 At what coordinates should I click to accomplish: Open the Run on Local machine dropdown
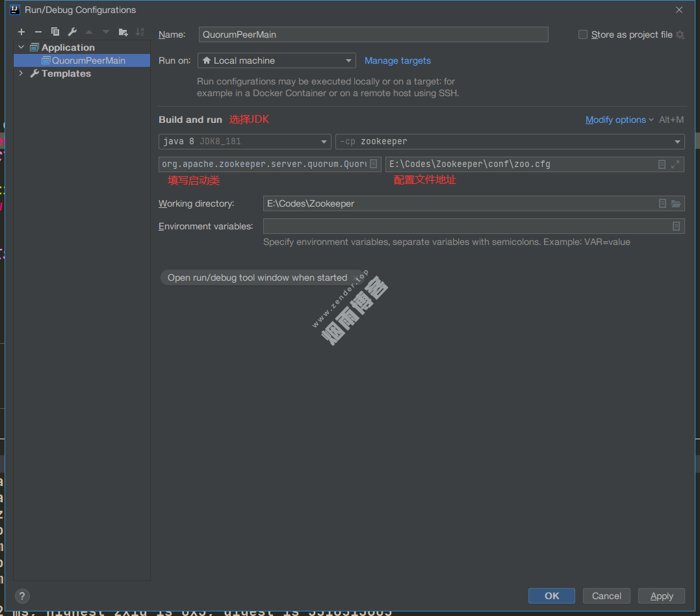click(x=276, y=60)
